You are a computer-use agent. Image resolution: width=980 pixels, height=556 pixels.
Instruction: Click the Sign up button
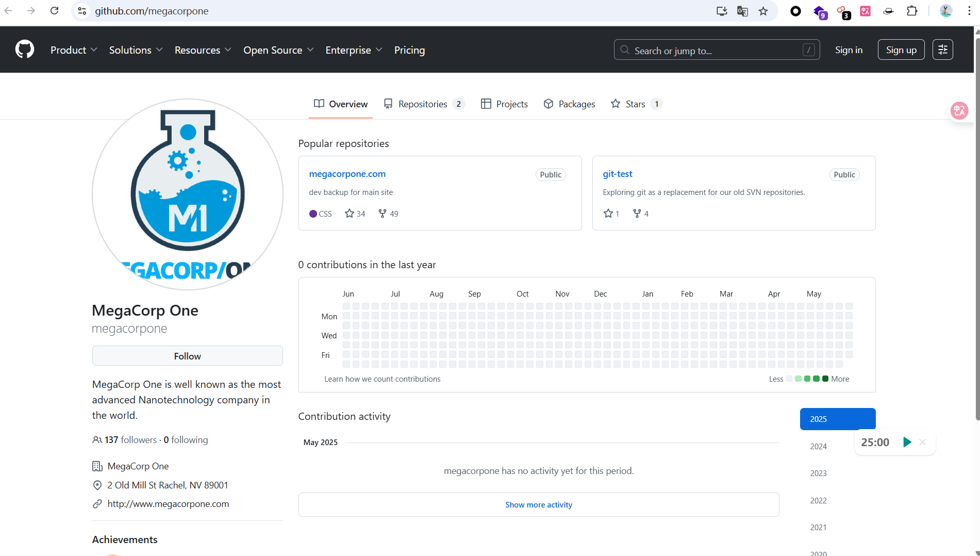[x=901, y=50]
